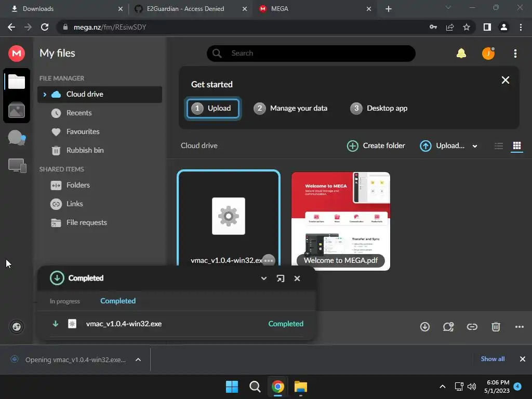This screenshot has width=532, height=399.
Task: Switch to the Completed transfers tab
Action: [118, 301]
